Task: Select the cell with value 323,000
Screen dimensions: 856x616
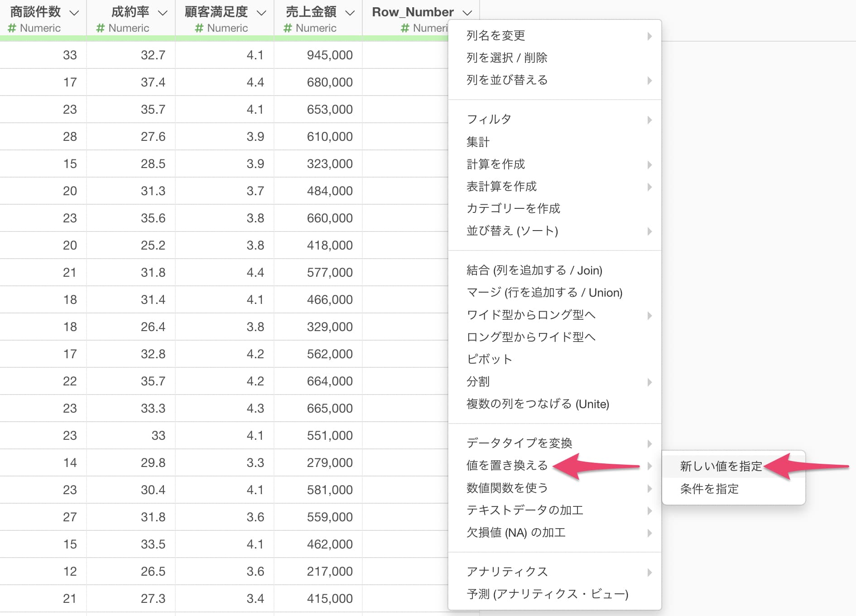Action: pyautogui.click(x=318, y=164)
